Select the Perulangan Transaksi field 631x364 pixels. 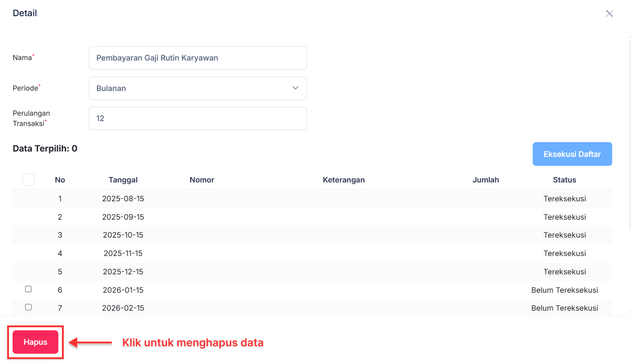(x=197, y=118)
